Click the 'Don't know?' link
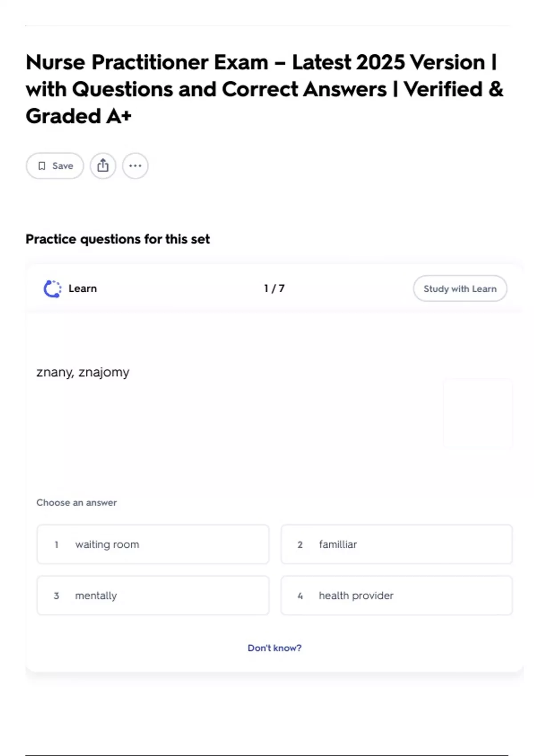Image resolution: width=534 pixels, height=756 pixels. tap(275, 648)
